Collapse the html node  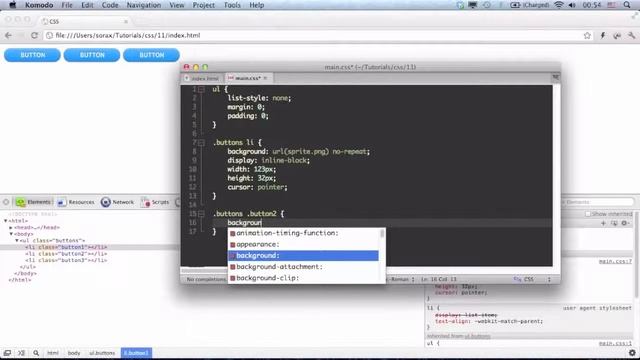pos(6,221)
